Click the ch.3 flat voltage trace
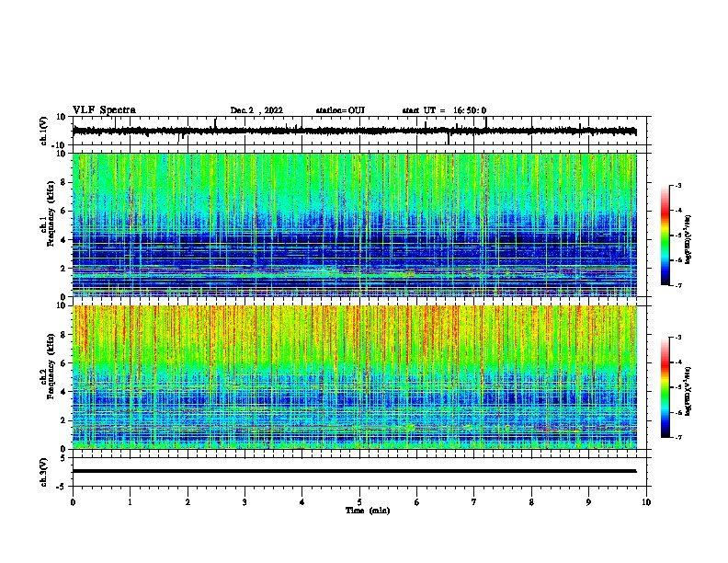This screenshot has height=563, width=728. [x=354, y=471]
